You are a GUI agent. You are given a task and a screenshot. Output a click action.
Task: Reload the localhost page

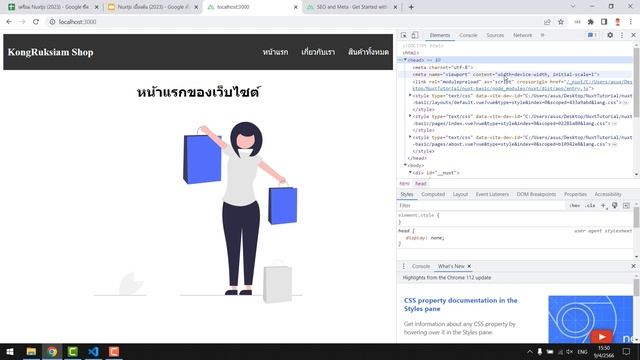[x=36, y=22]
